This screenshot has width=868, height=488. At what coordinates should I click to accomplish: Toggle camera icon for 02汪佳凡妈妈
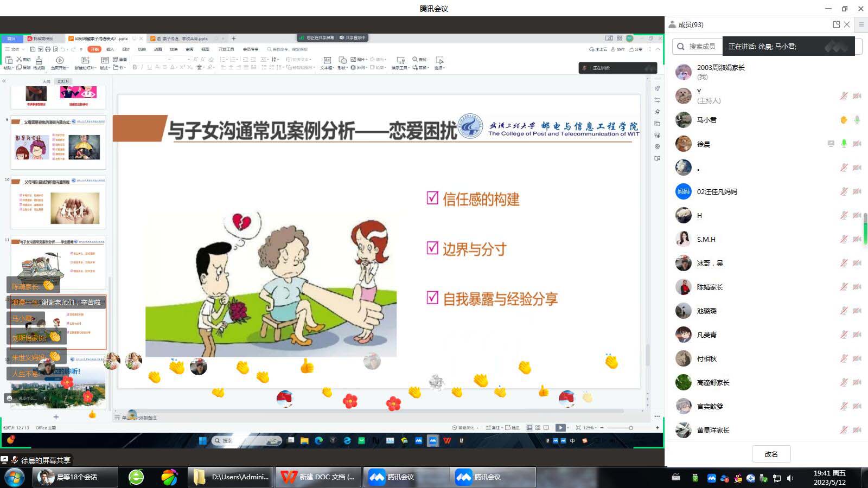pyautogui.click(x=857, y=191)
